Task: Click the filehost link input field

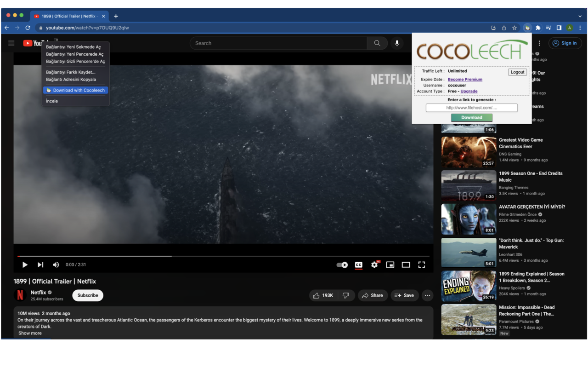Action: point(471,108)
